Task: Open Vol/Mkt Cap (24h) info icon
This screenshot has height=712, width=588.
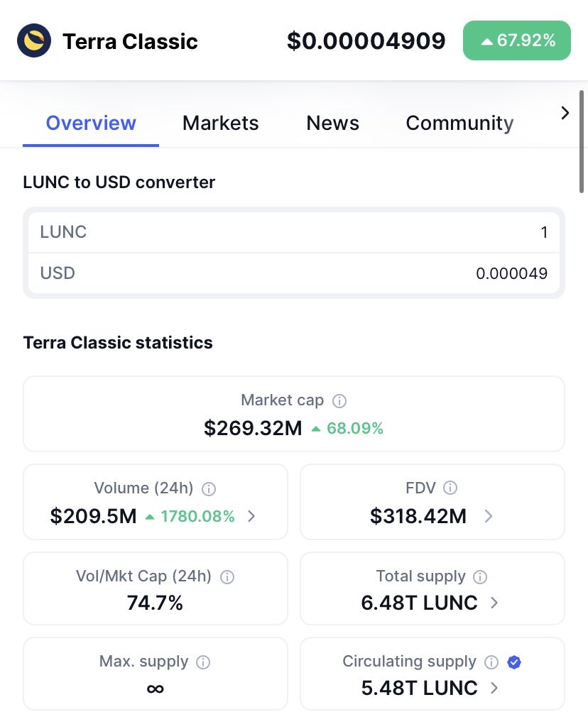Action: (x=227, y=577)
